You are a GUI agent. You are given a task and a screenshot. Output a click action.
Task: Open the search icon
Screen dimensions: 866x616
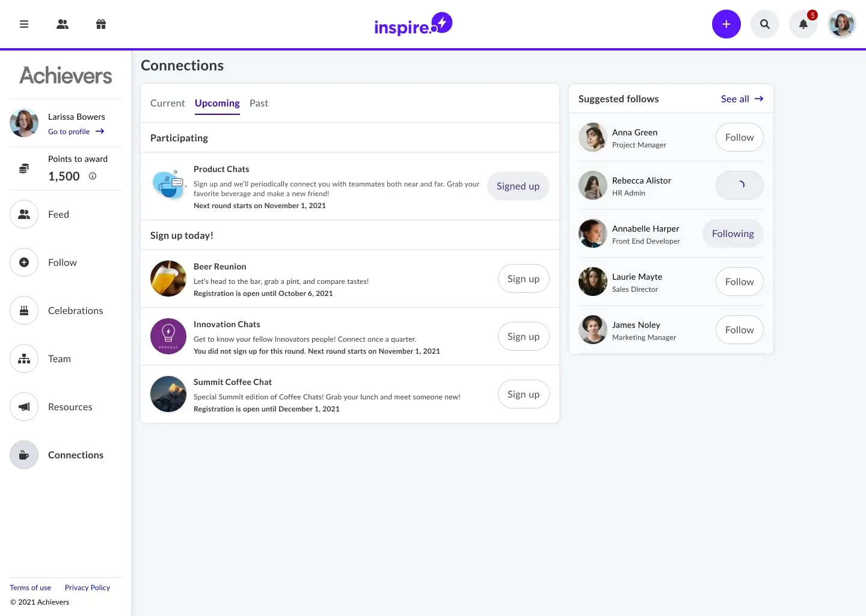click(x=765, y=24)
